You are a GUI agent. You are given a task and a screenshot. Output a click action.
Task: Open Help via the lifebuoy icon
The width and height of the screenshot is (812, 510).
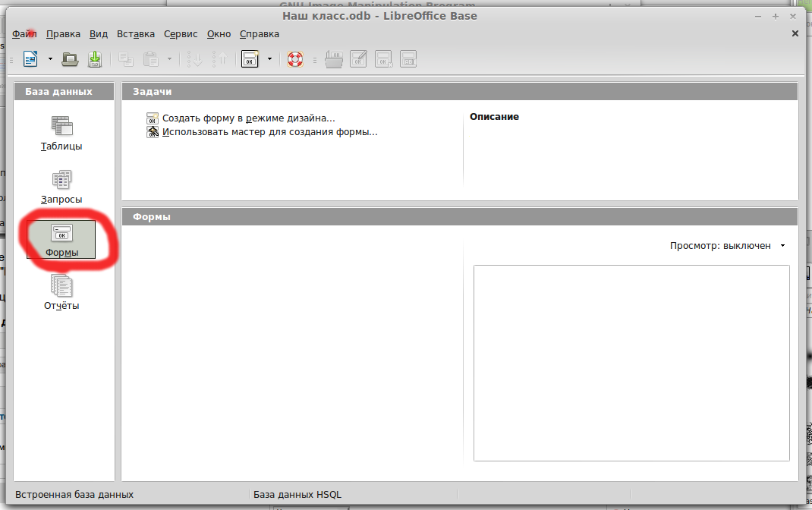tap(295, 59)
